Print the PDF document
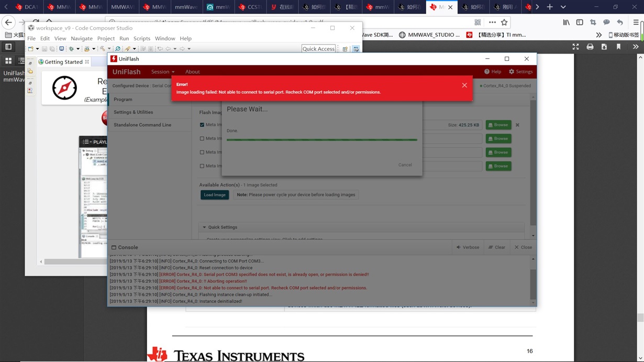 (x=590, y=47)
